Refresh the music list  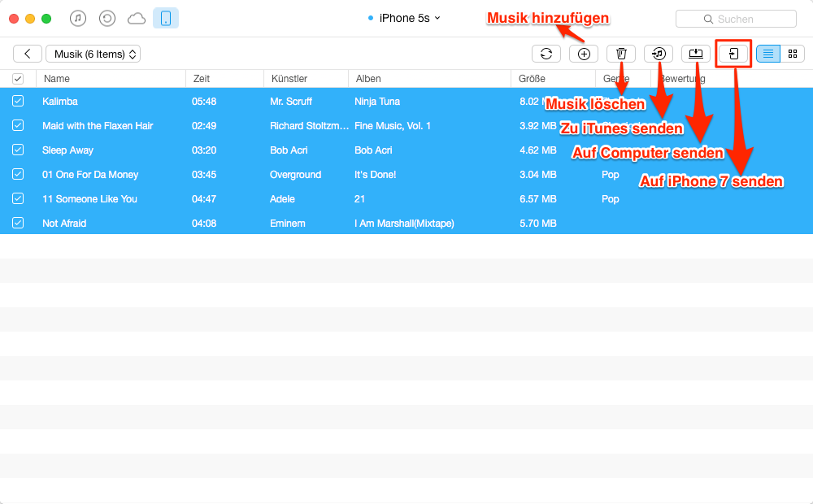pos(546,54)
